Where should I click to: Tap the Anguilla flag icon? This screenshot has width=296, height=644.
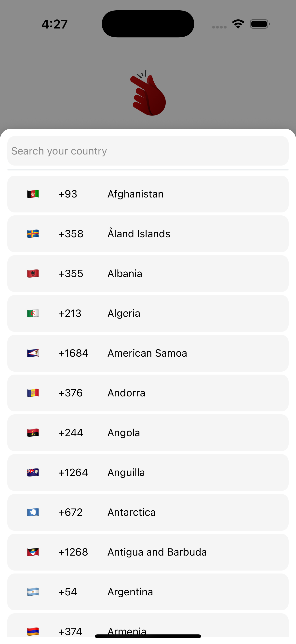click(x=33, y=472)
